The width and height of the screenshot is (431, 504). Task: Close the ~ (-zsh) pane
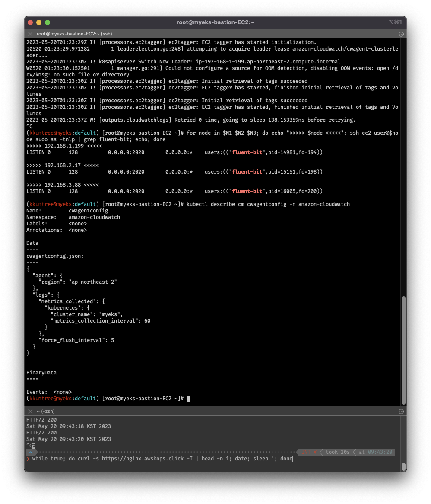pyautogui.click(x=30, y=411)
